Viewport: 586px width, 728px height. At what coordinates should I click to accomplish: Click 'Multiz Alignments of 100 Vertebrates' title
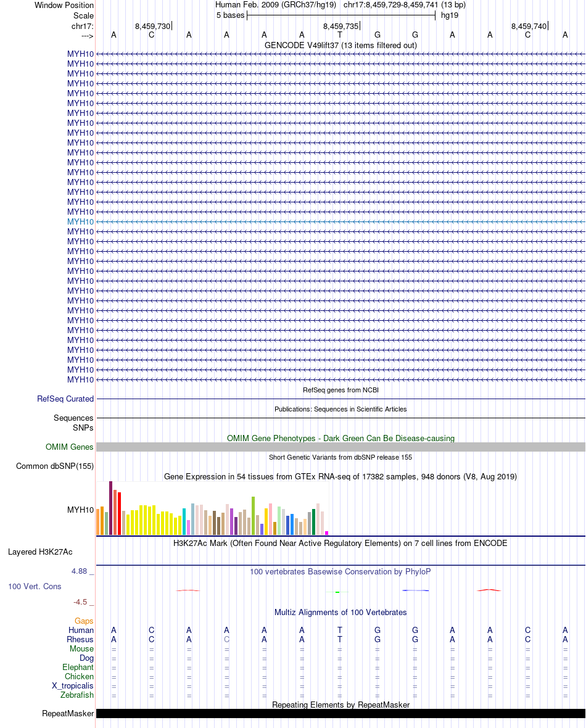tap(340, 613)
